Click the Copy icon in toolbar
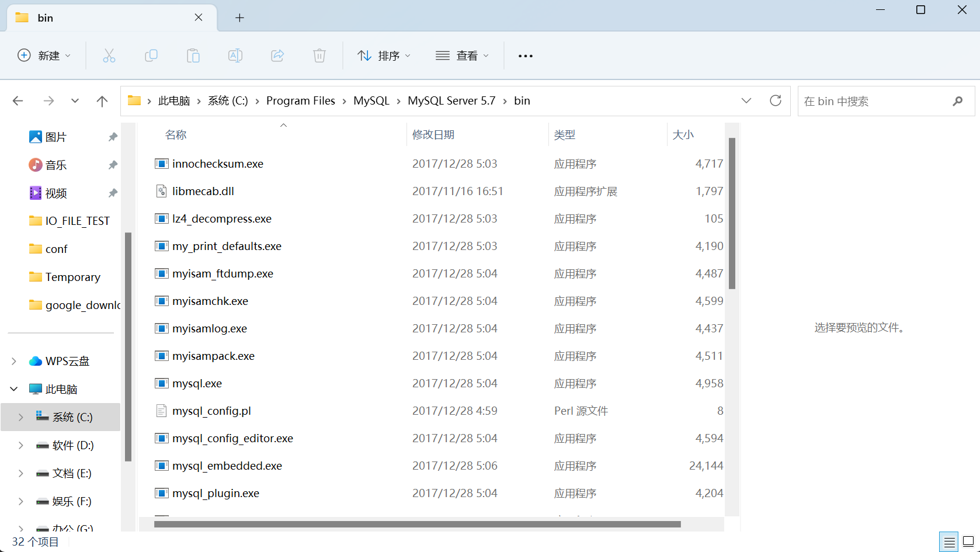 point(151,55)
